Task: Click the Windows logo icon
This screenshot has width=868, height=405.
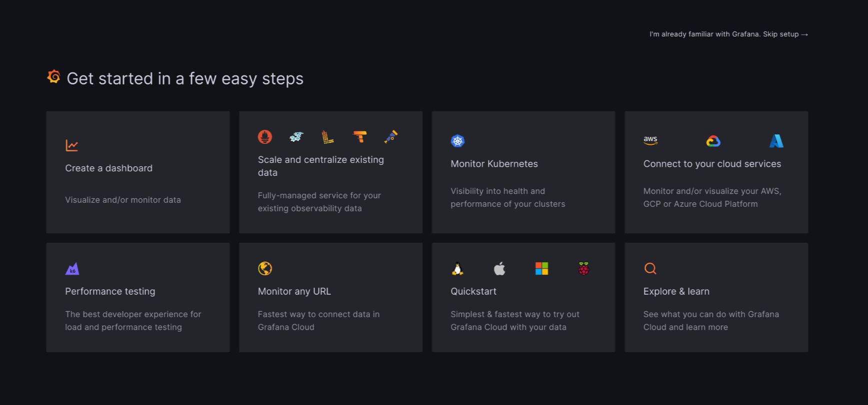Action: point(541,269)
